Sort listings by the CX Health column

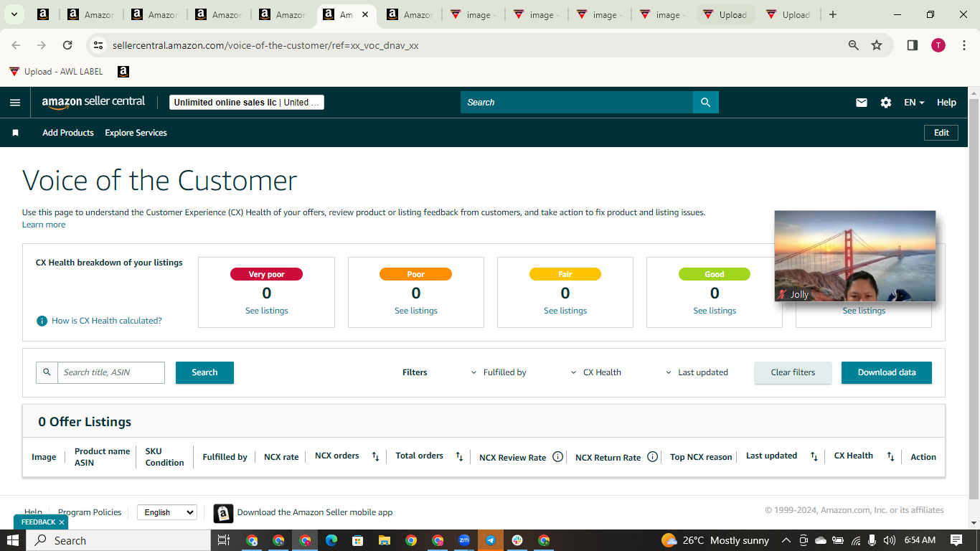point(890,456)
